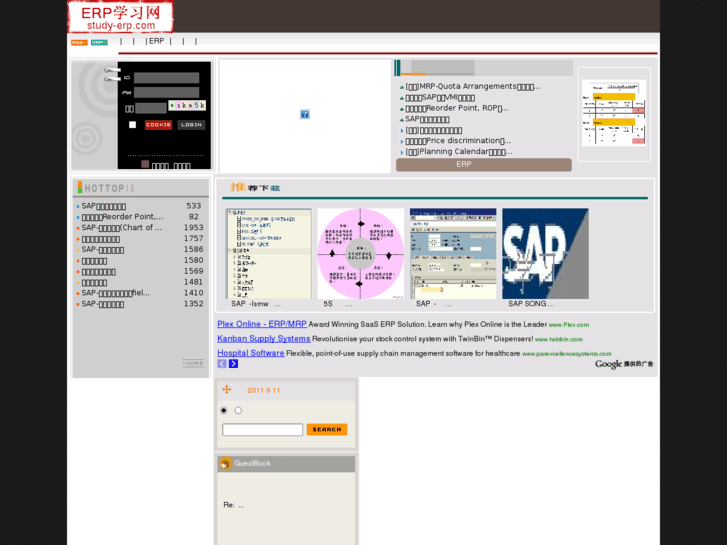Click the small square icon below login form
The width and height of the screenshot is (727, 545).
(145, 164)
